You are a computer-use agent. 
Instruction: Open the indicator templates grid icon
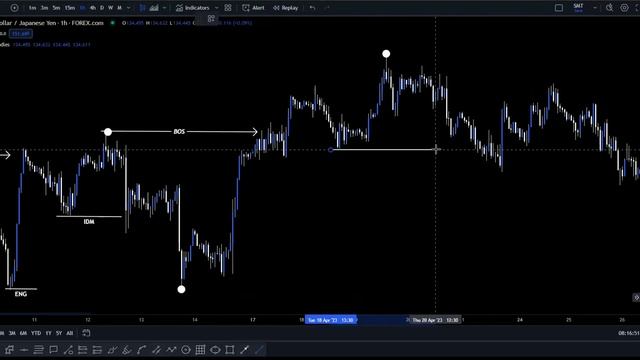[x=228, y=8]
